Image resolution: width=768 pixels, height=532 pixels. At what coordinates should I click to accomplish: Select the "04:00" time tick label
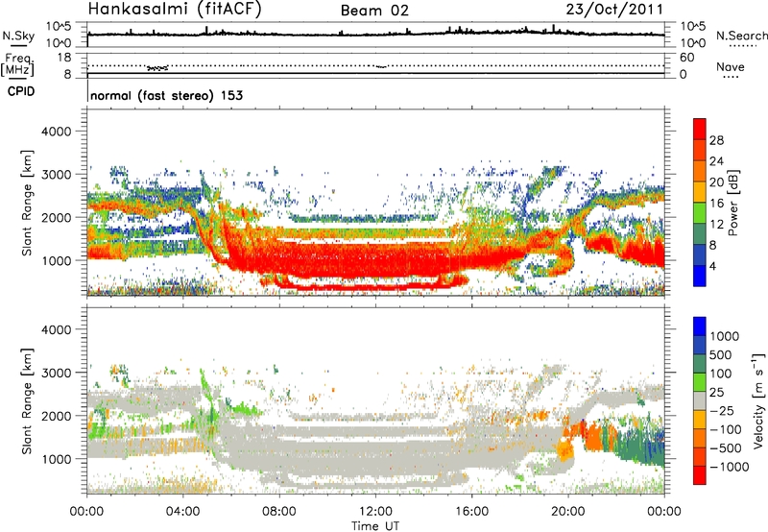click(183, 512)
